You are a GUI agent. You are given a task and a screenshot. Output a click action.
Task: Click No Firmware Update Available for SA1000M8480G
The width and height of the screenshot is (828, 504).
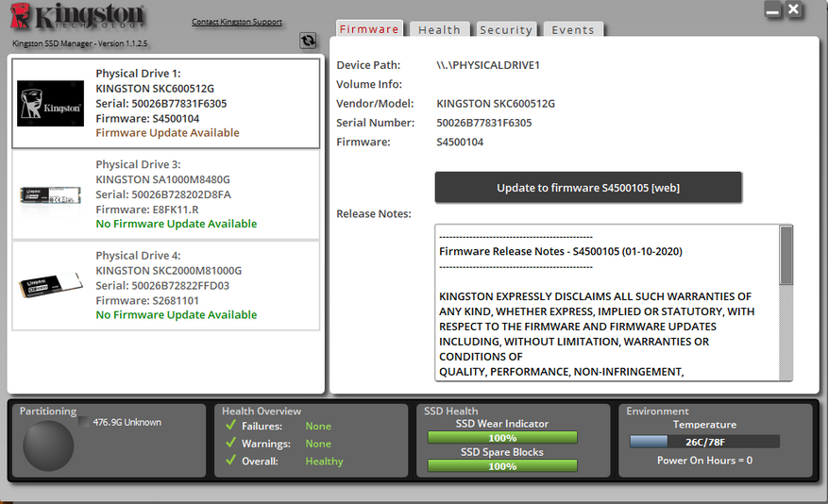176,224
